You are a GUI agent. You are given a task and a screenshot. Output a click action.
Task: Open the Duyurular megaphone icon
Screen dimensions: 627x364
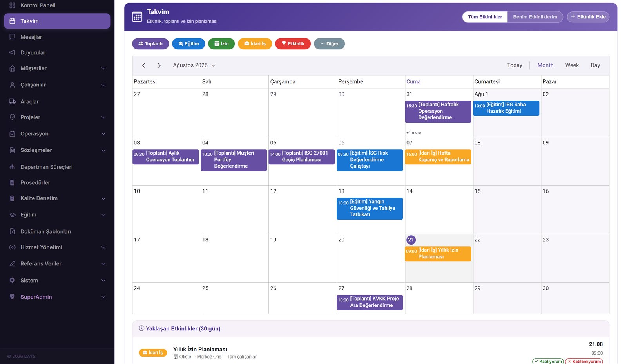point(12,52)
